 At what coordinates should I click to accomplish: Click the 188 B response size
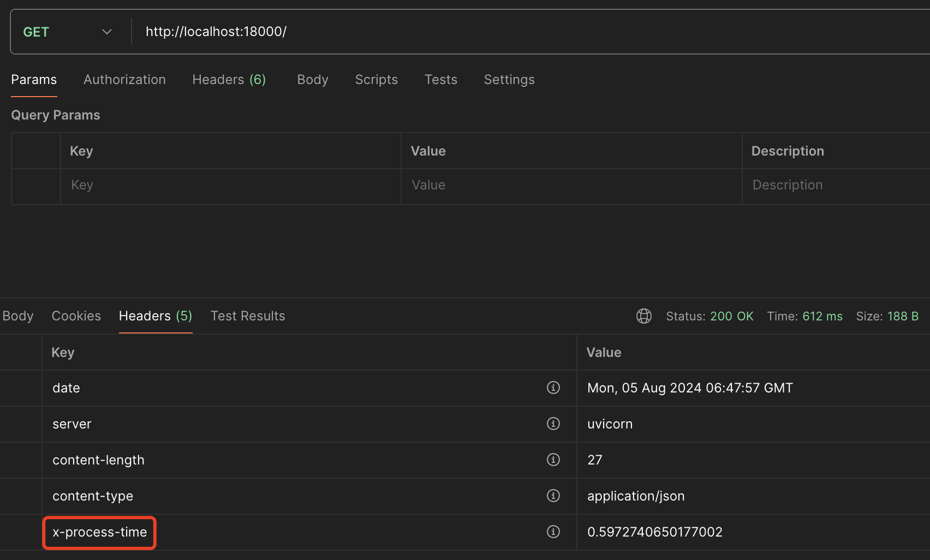click(x=903, y=317)
